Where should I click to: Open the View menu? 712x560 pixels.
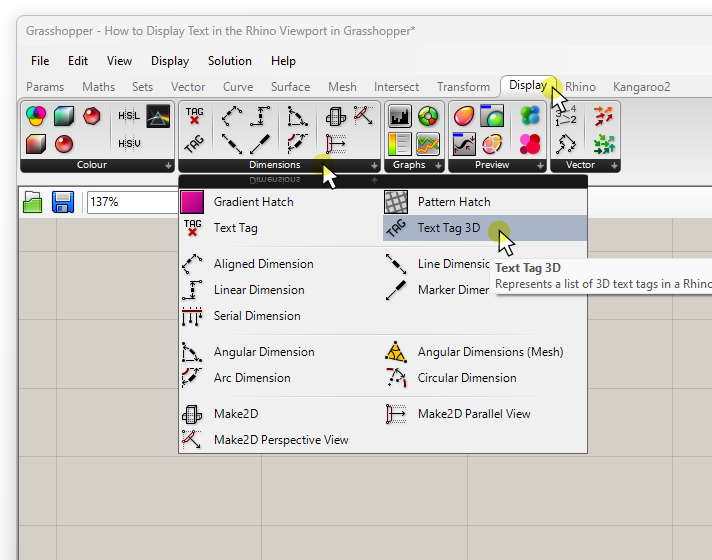coord(119,61)
